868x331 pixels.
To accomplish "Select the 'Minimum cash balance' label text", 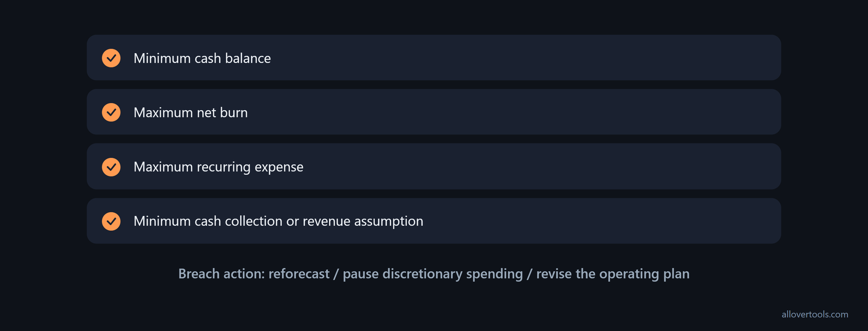I will click(202, 58).
